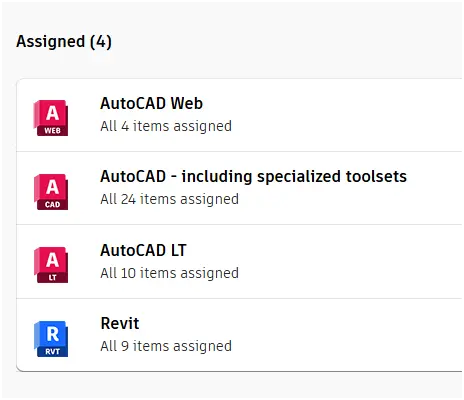Click the All 24 items assigned text

coord(169,199)
